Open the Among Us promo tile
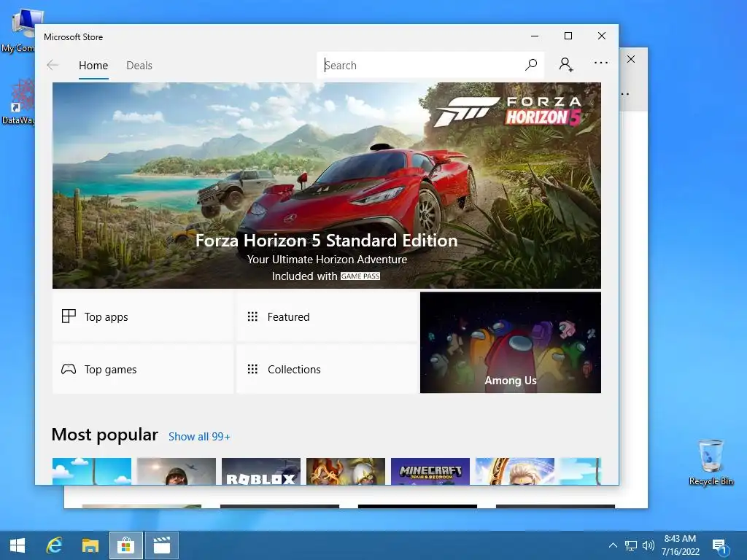This screenshot has width=747, height=560. pyautogui.click(x=510, y=343)
